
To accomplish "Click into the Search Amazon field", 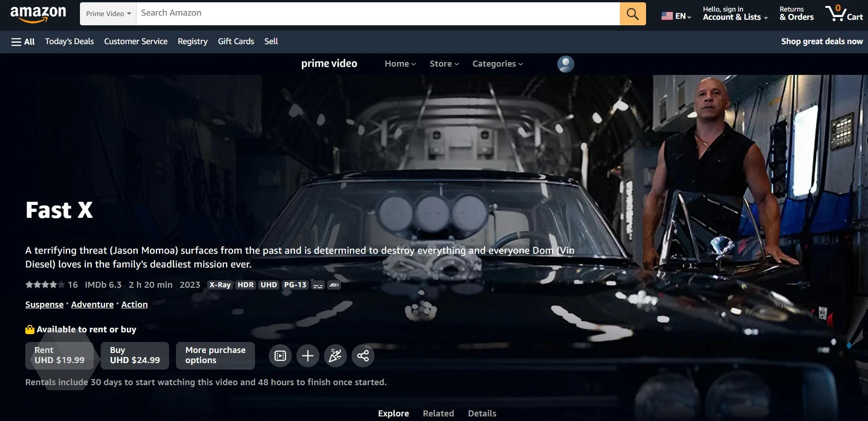I will (x=377, y=13).
